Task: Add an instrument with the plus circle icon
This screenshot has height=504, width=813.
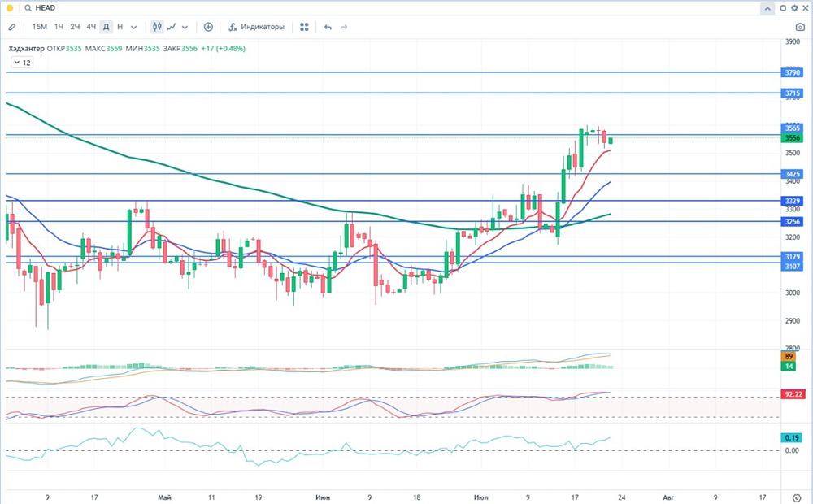Action: coord(208,27)
